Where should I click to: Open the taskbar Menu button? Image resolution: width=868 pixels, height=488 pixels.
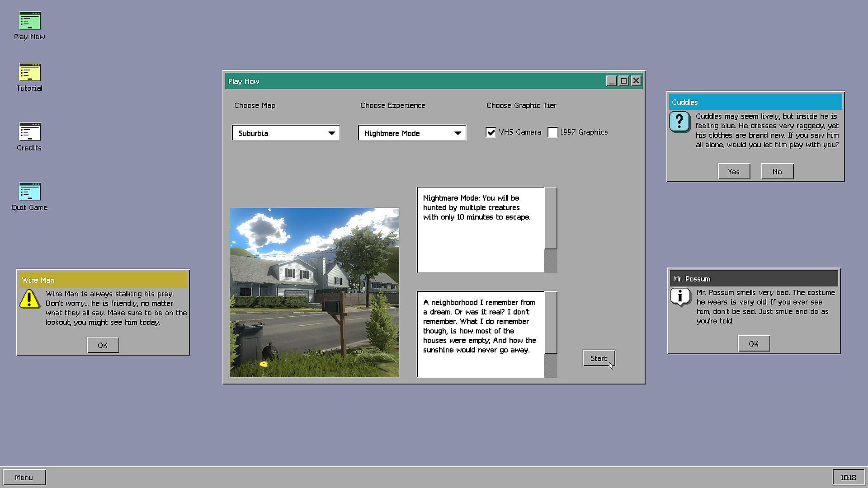click(24, 478)
